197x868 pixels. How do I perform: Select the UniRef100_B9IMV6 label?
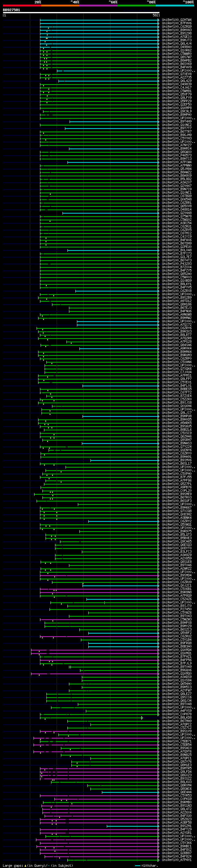[x=177, y=460]
